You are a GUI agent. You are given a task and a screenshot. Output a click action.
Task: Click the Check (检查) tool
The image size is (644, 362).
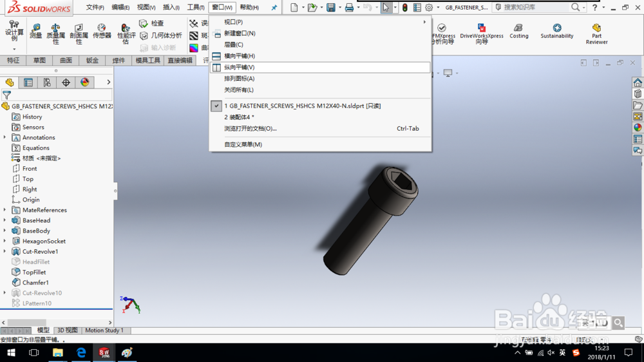coord(152,23)
